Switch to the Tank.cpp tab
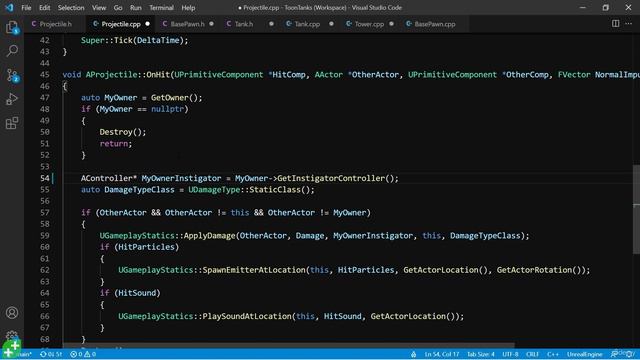The height and width of the screenshot is (360, 640). point(307,24)
